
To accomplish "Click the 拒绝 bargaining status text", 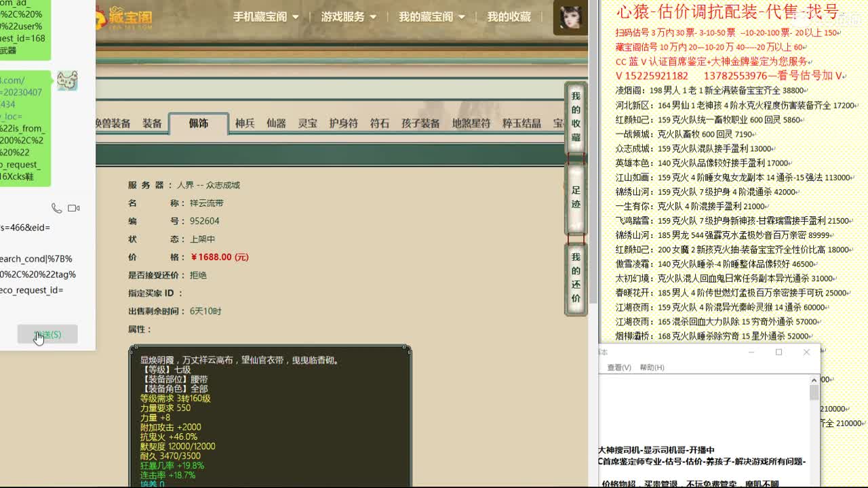I will click(198, 275).
